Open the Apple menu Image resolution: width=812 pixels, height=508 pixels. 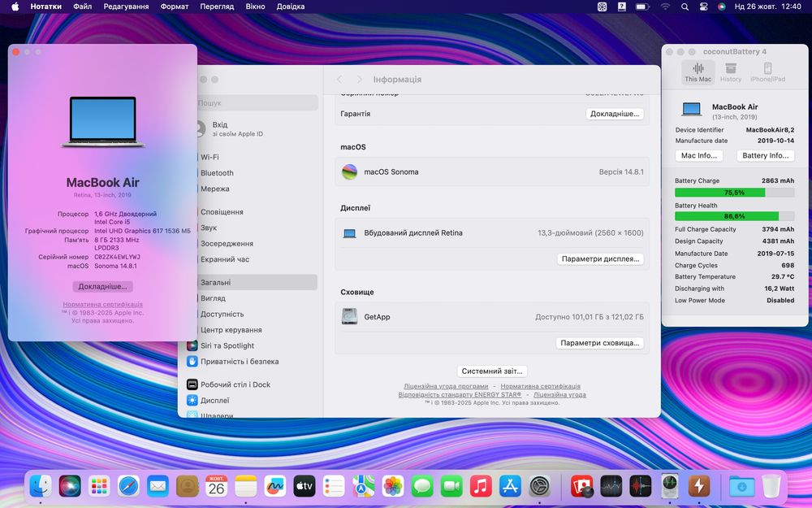(15, 7)
